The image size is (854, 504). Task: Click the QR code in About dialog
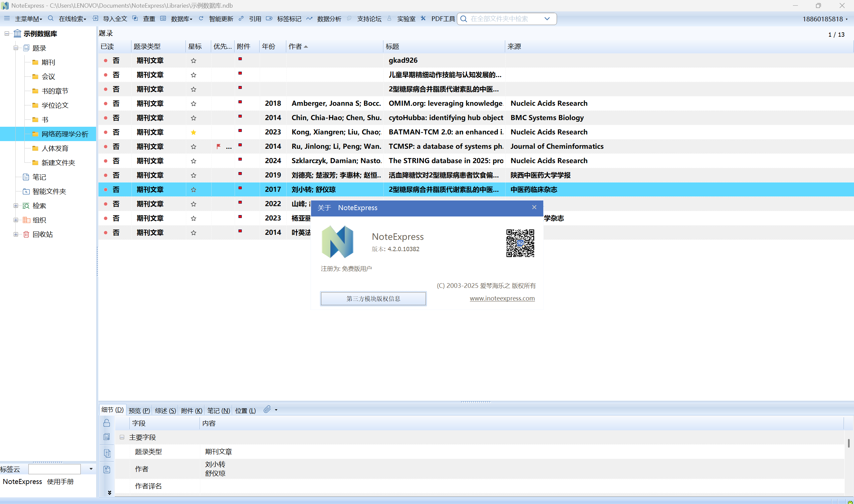(x=520, y=243)
